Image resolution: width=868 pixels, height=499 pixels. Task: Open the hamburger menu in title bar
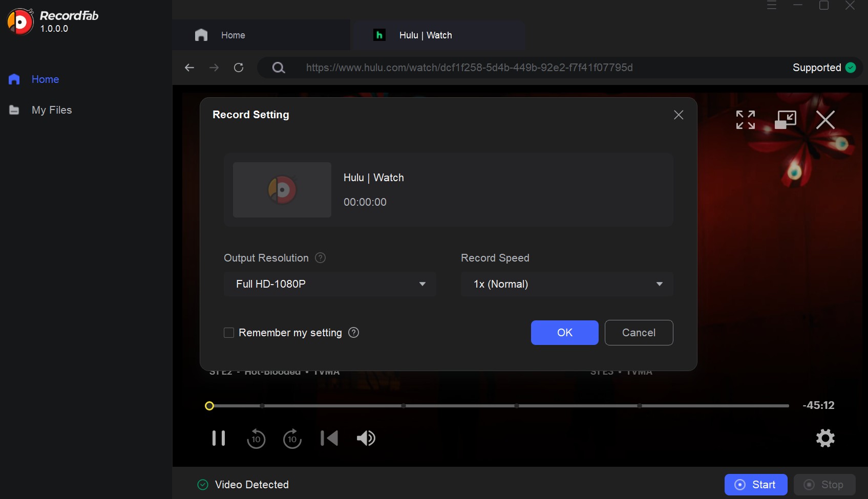[x=772, y=6]
